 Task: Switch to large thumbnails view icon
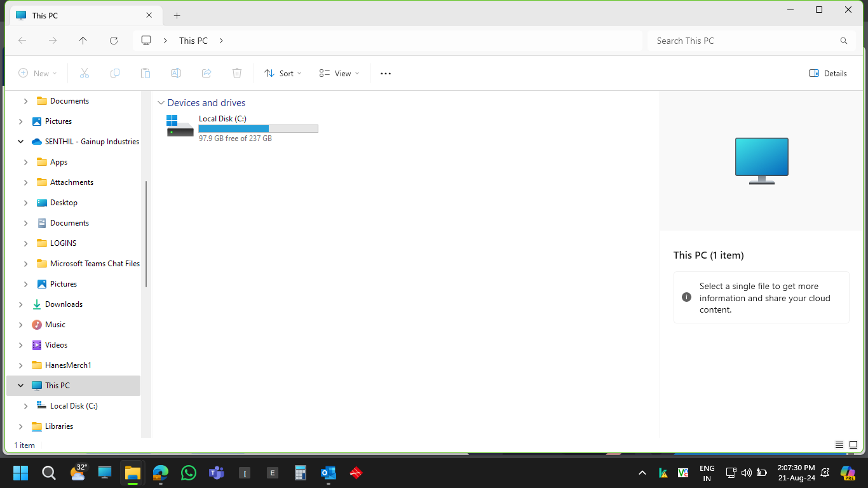point(853,445)
